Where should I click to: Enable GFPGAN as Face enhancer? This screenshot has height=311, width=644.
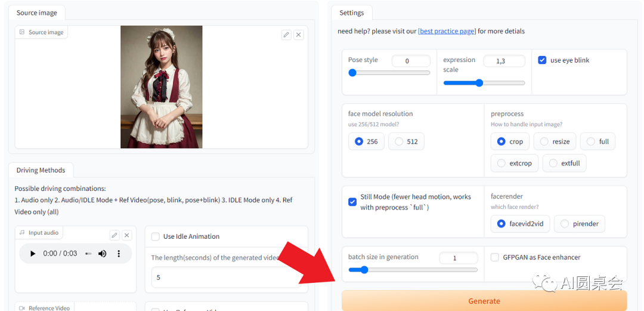coord(495,257)
